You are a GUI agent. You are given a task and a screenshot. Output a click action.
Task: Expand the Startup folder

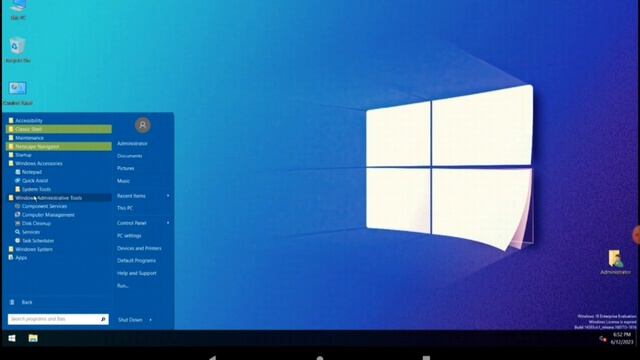coord(58,155)
